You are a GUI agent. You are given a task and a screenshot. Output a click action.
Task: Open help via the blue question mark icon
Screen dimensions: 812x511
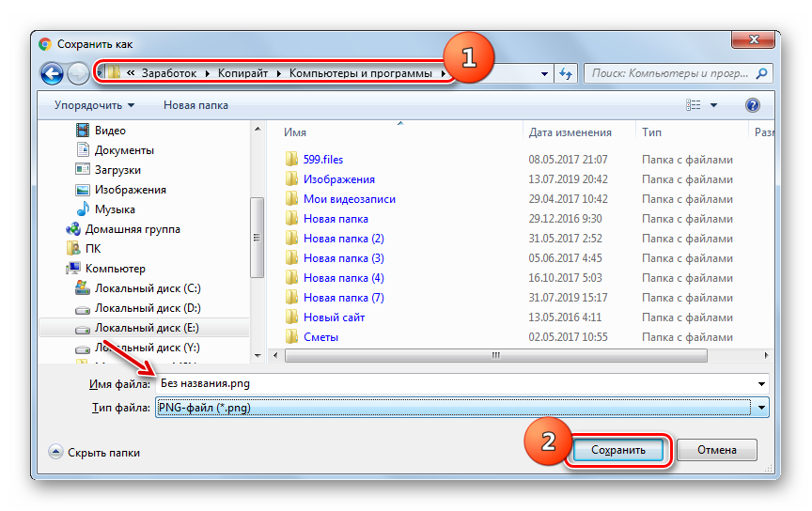pos(752,105)
